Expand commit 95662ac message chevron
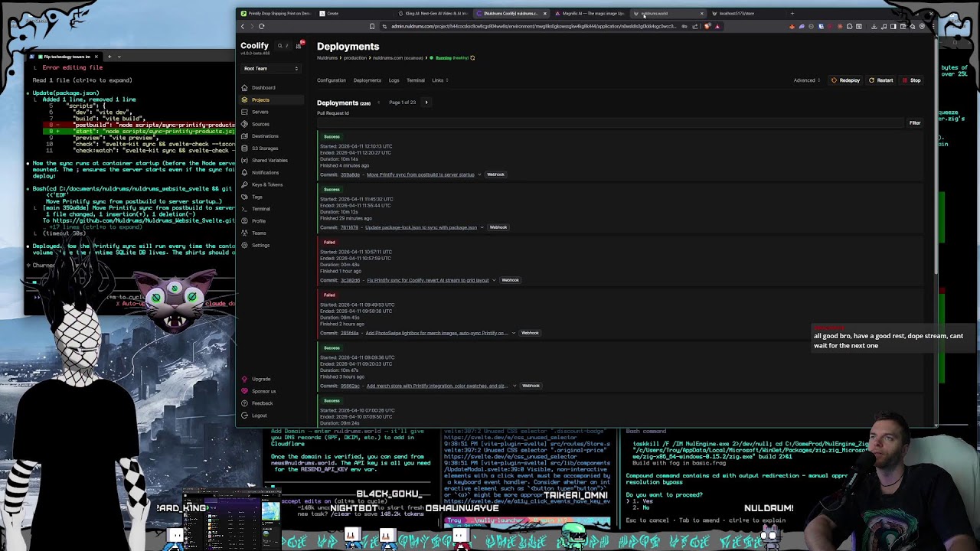This screenshot has height=551, width=980. [x=514, y=386]
